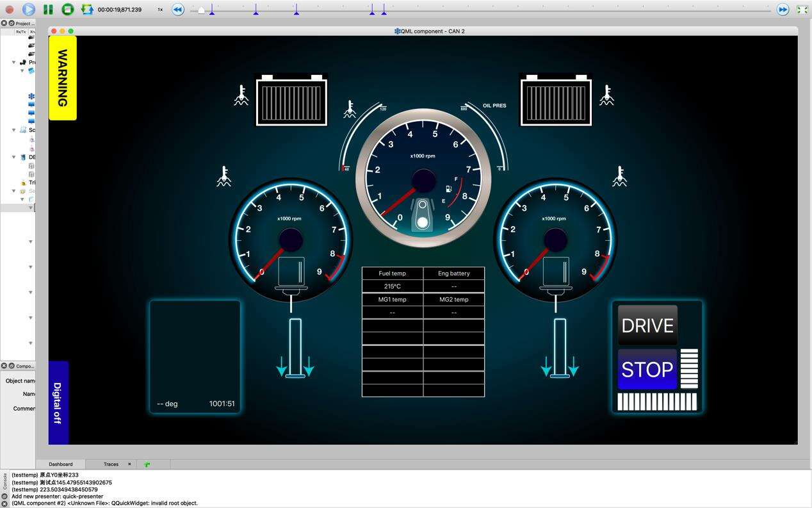Toggle fullscreen with the green expand icon
The image size is (812, 508).
pyautogui.click(x=802, y=10)
